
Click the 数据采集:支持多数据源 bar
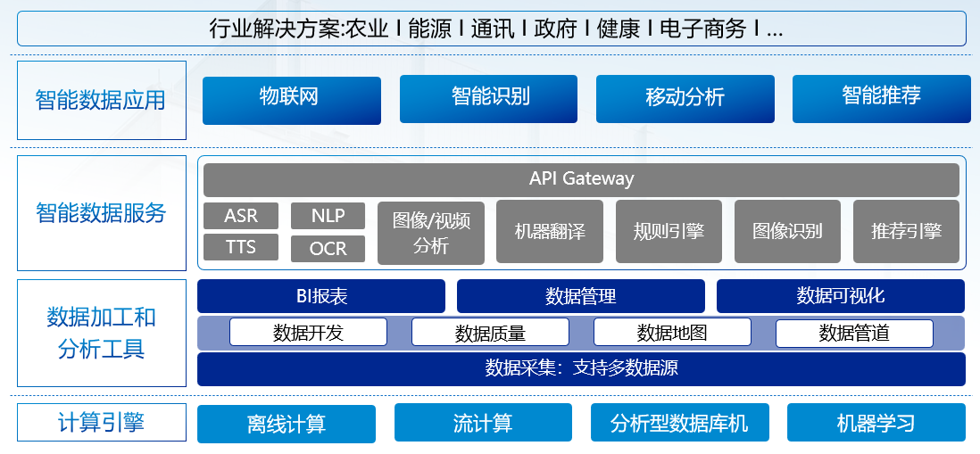pos(581,369)
